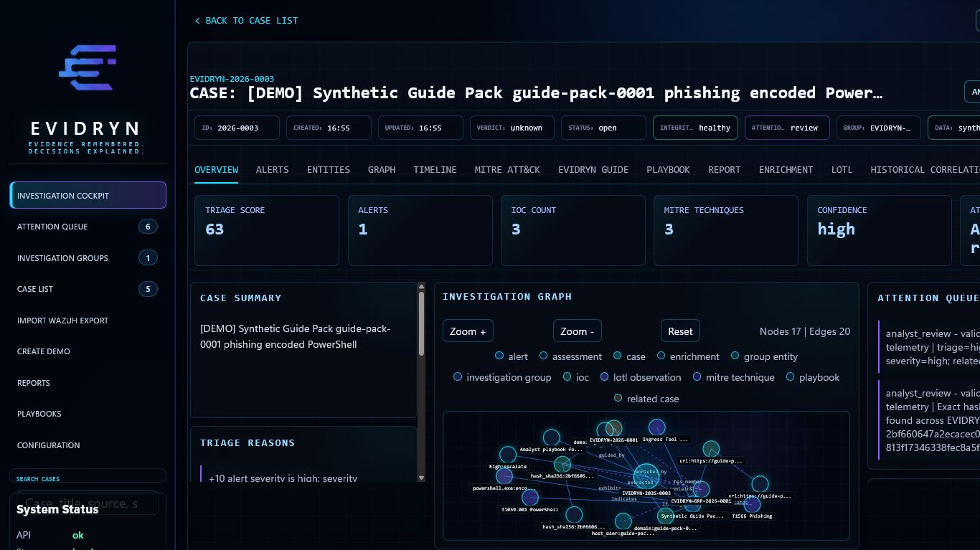The width and height of the screenshot is (980, 550).
Task: Click the EVIDRYN-2026-0001 related case node
Action: (x=614, y=428)
